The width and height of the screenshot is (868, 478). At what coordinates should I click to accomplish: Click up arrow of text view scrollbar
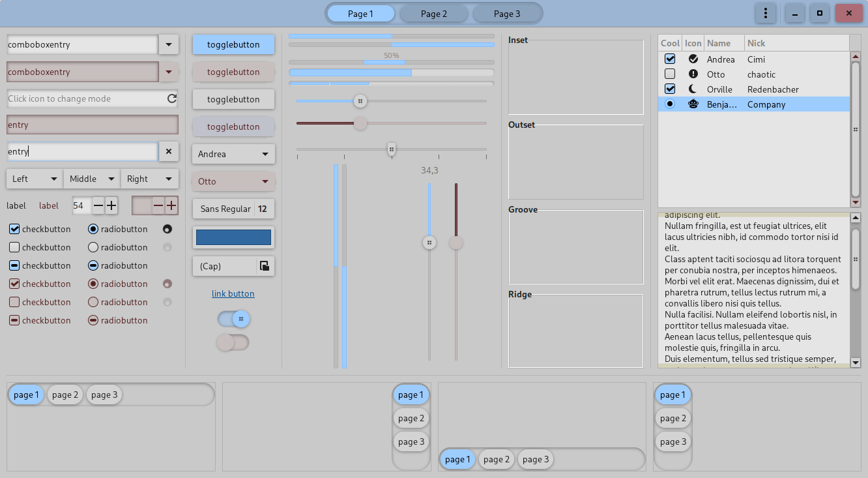pyautogui.click(x=856, y=218)
